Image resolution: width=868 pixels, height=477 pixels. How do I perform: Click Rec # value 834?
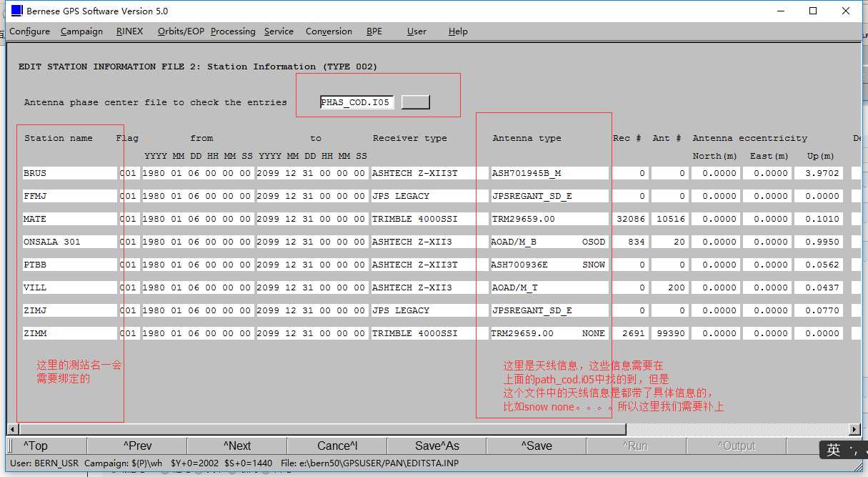coord(630,242)
